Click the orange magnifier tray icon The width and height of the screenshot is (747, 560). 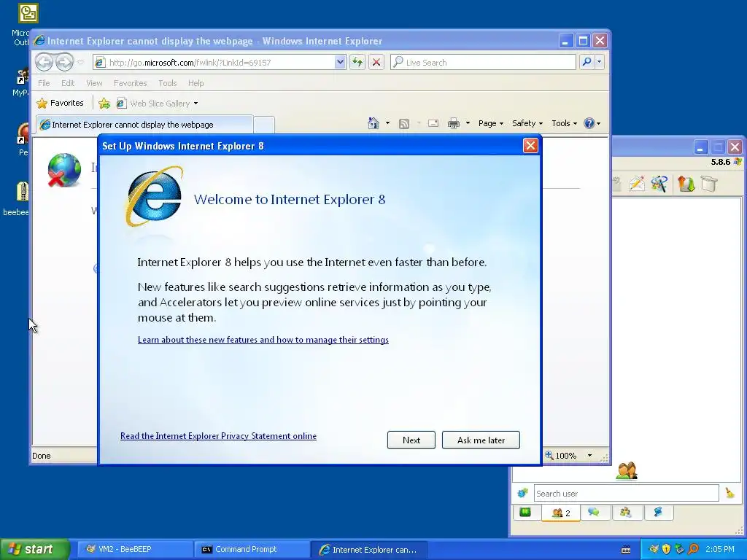(x=693, y=549)
